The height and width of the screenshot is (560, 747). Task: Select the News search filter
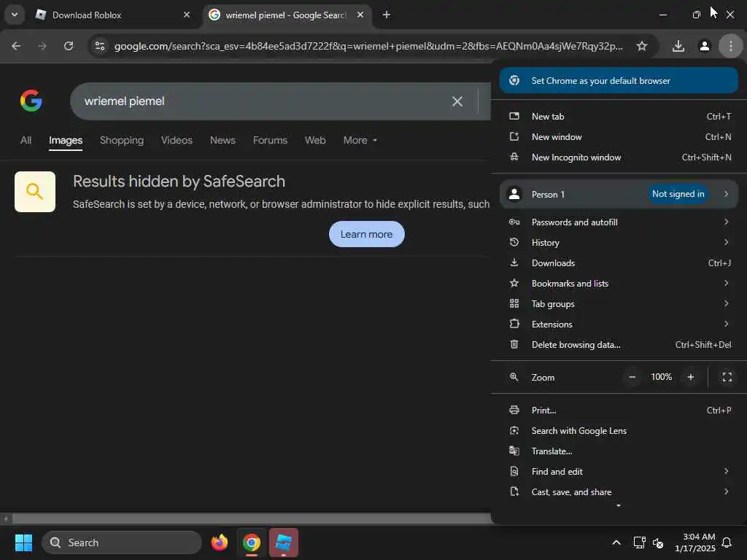(x=222, y=141)
